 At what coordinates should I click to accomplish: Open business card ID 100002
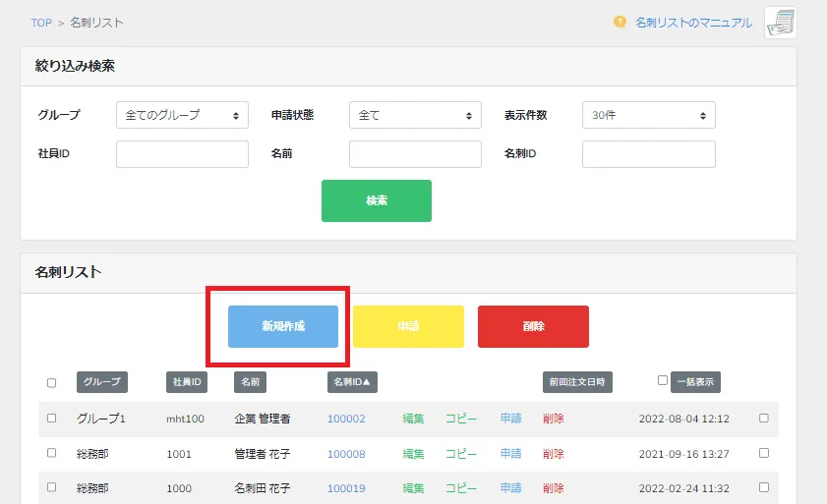click(x=346, y=420)
